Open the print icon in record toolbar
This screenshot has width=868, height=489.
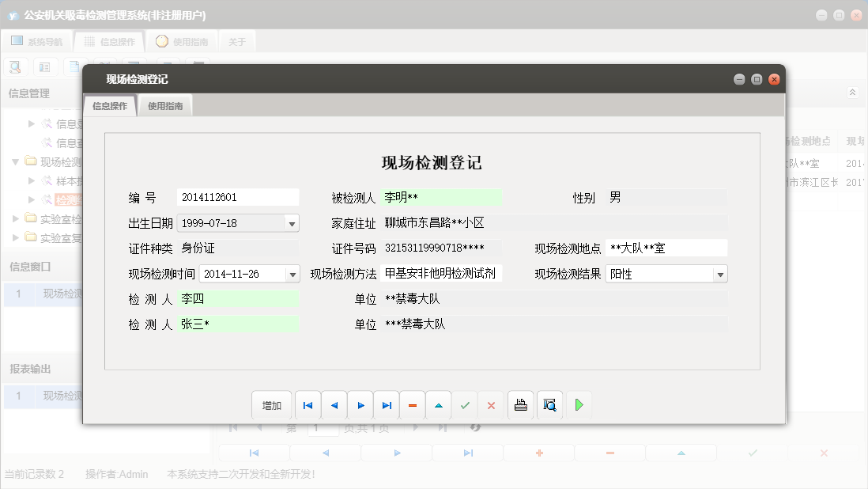(519, 404)
